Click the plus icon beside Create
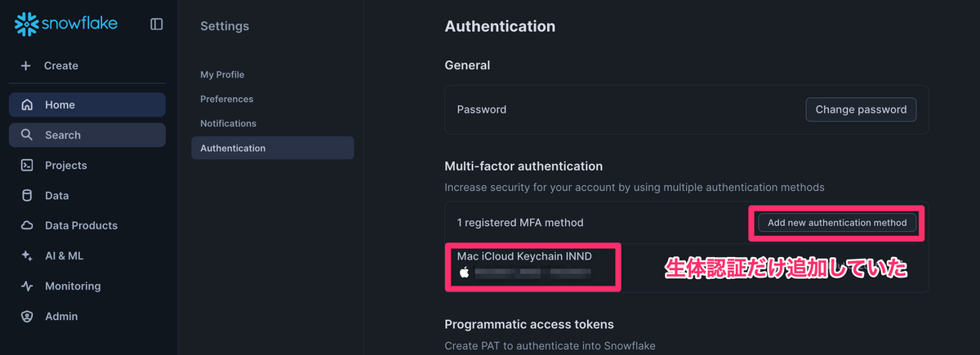Image resolution: width=980 pixels, height=355 pixels. [x=26, y=65]
